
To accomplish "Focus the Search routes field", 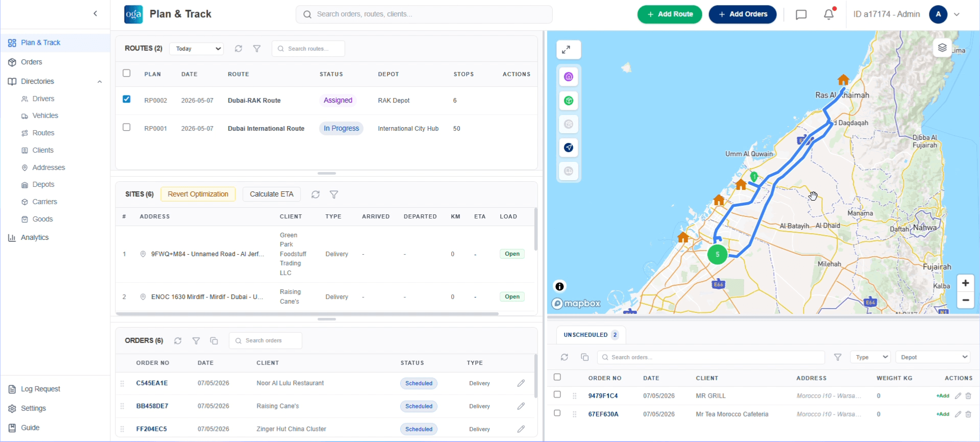I will (x=308, y=48).
